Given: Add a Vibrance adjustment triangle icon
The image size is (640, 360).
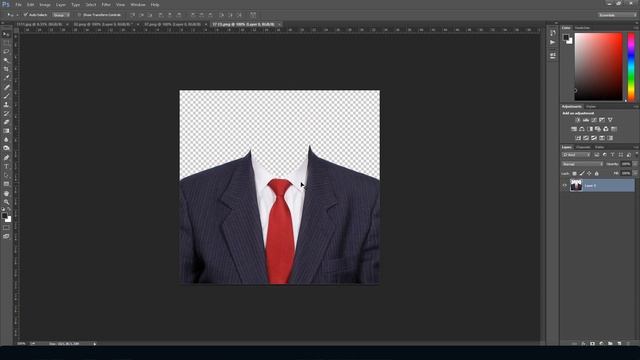Looking at the screenshot, I should (610, 120).
